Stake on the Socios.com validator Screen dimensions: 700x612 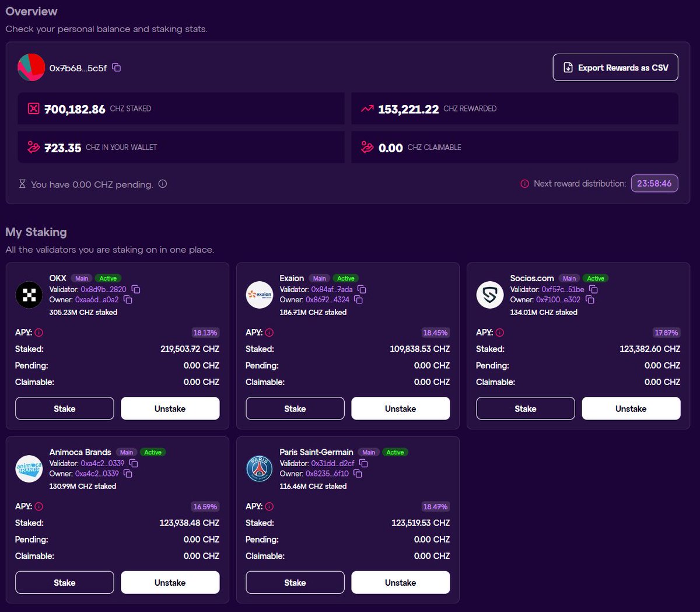(x=526, y=408)
